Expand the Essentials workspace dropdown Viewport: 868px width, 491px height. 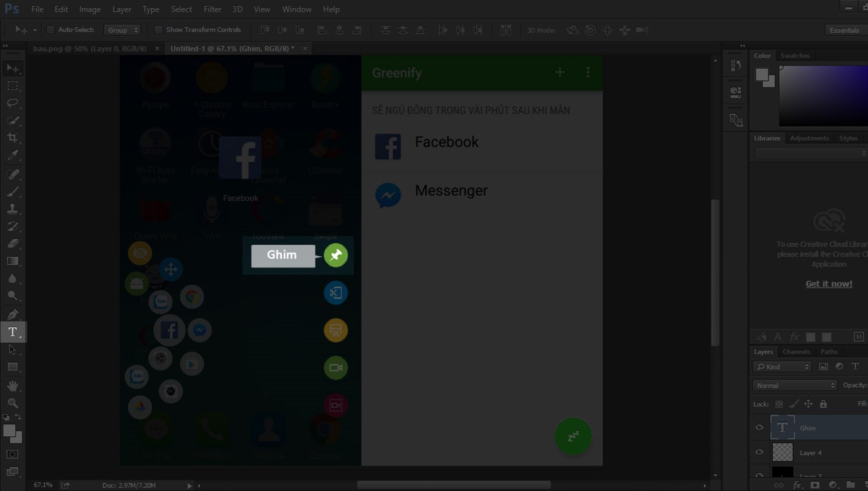coord(844,30)
